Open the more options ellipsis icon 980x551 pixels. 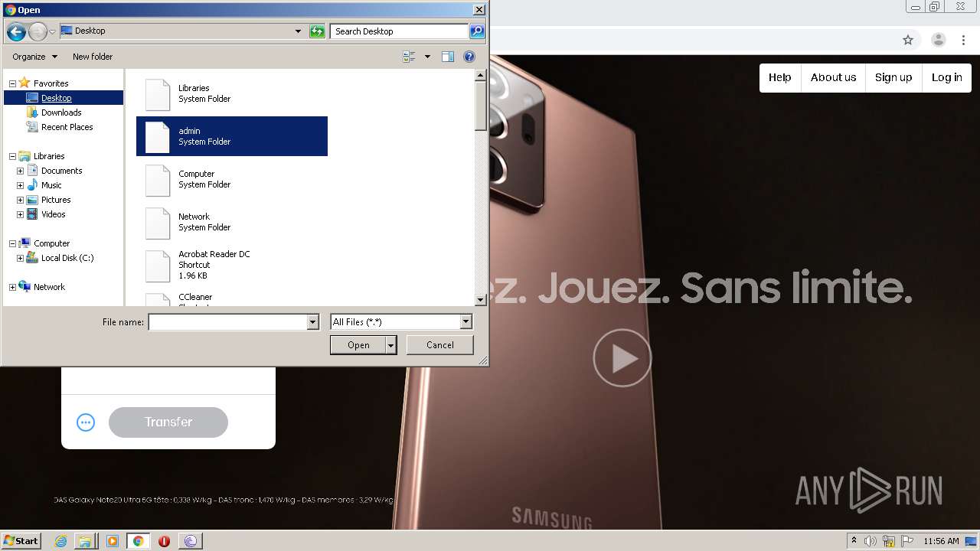pyautogui.click(x=86, y=422)
